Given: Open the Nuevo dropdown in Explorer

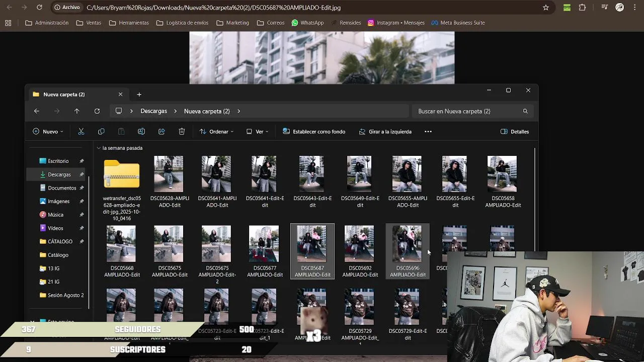Looking at the screenshot, I should tap(48, 132).
